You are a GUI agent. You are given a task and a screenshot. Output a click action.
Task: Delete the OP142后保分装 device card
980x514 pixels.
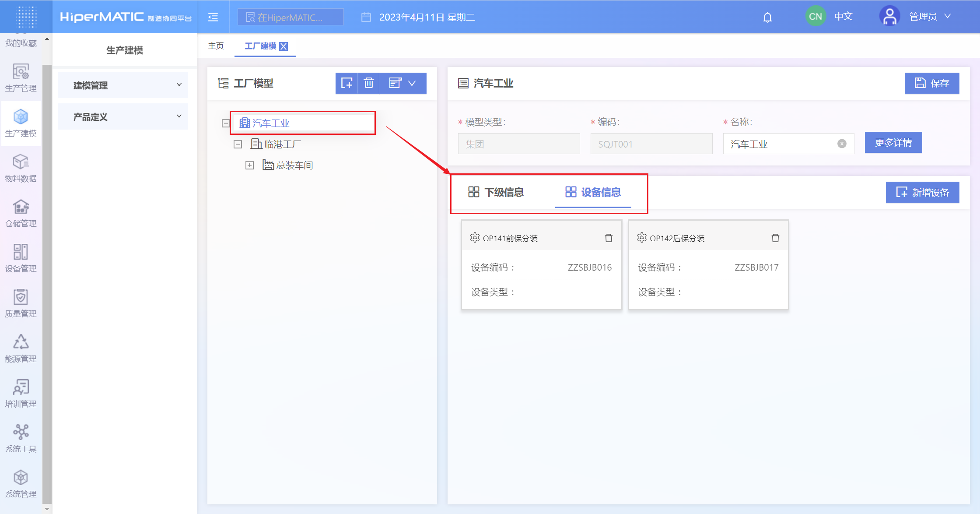(775, 238)
